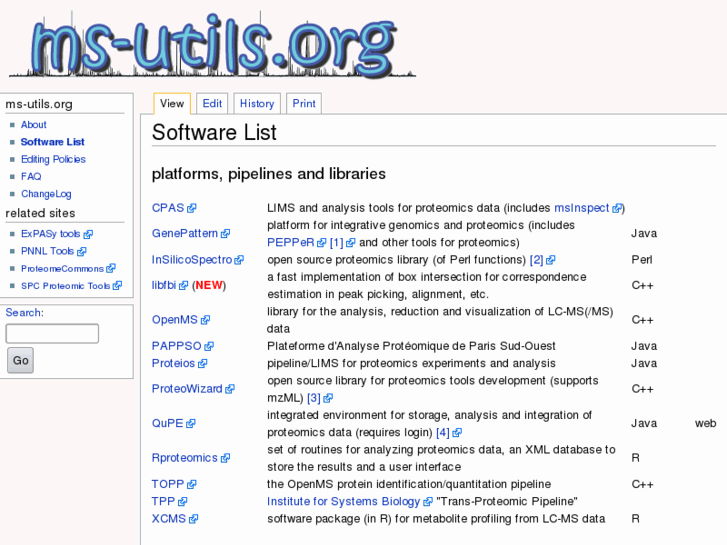Visit ExPASy tools related site
This screenshot has width=727, height=545.
[x=51, y=234]
